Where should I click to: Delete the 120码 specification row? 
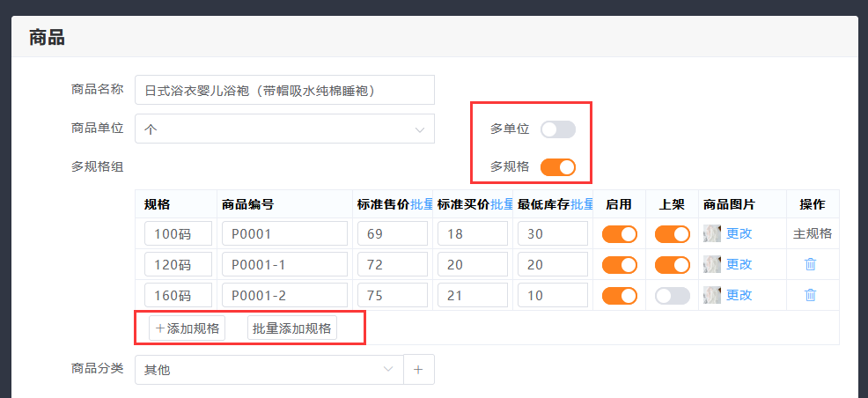click(810, 264)
